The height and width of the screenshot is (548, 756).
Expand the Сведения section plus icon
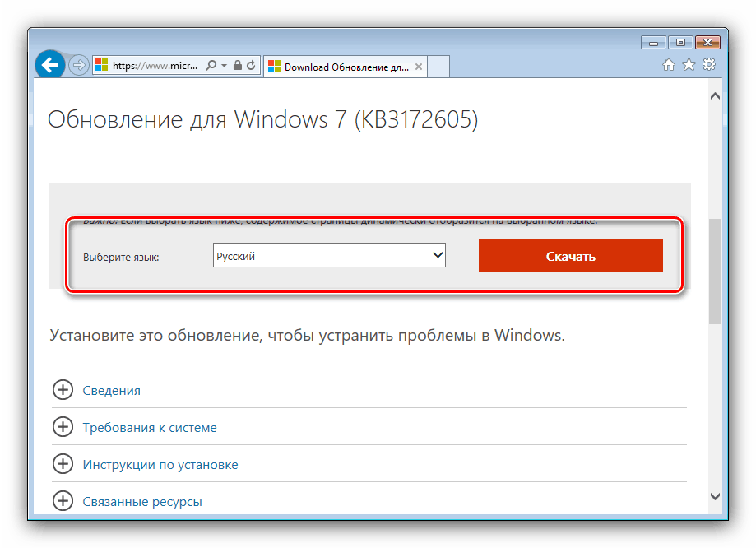pos(63,390)
